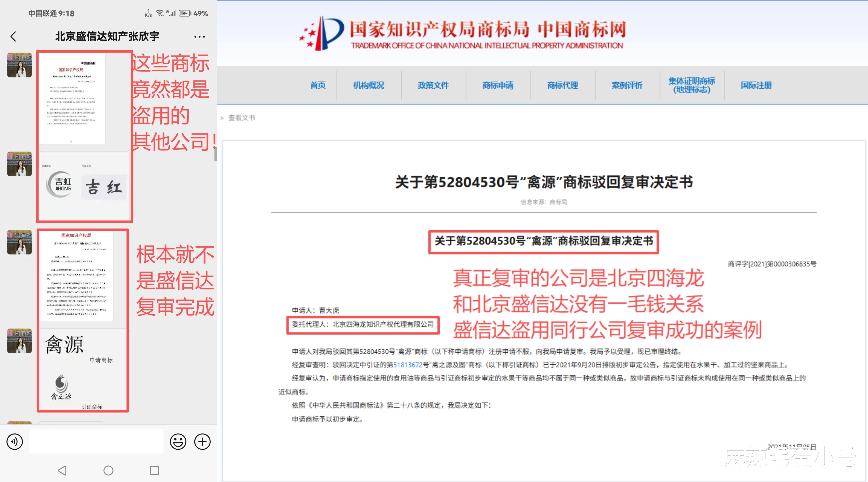The width and height of the screenshot is (868, 482).
Task: Go to the 商标代理 section
Action: click(563, 85)
